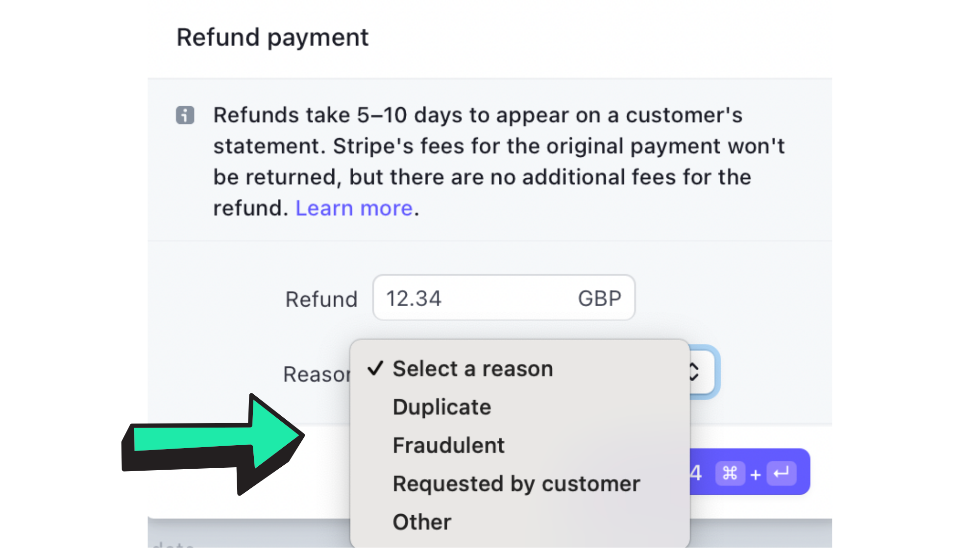Click the Reason field label
980x551 pixels.
point(317,374)
